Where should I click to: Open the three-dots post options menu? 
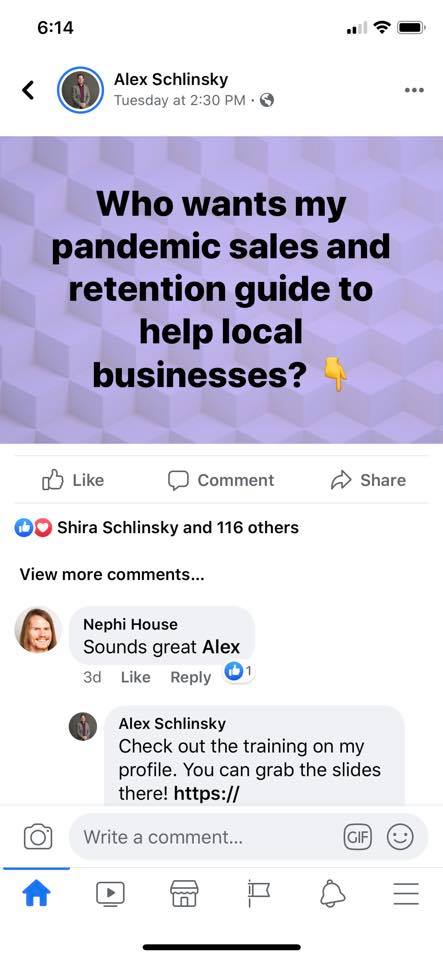(414, 90)
